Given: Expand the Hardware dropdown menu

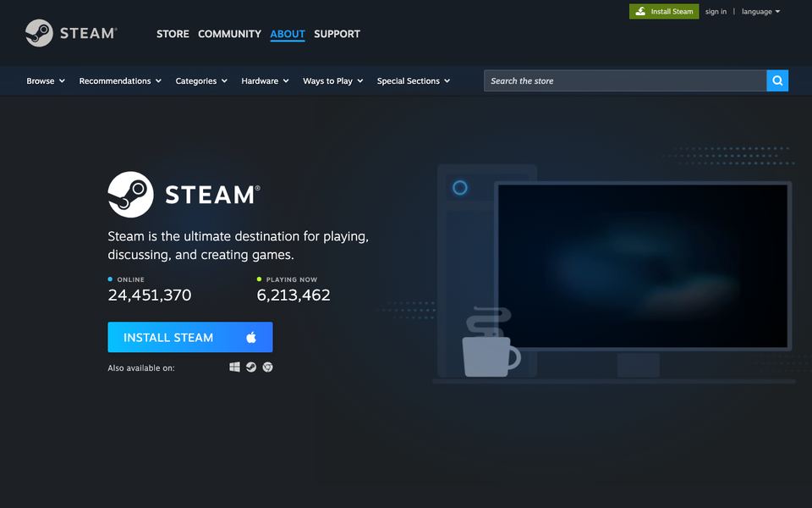Looking at the screenshot, I should 265,81.
